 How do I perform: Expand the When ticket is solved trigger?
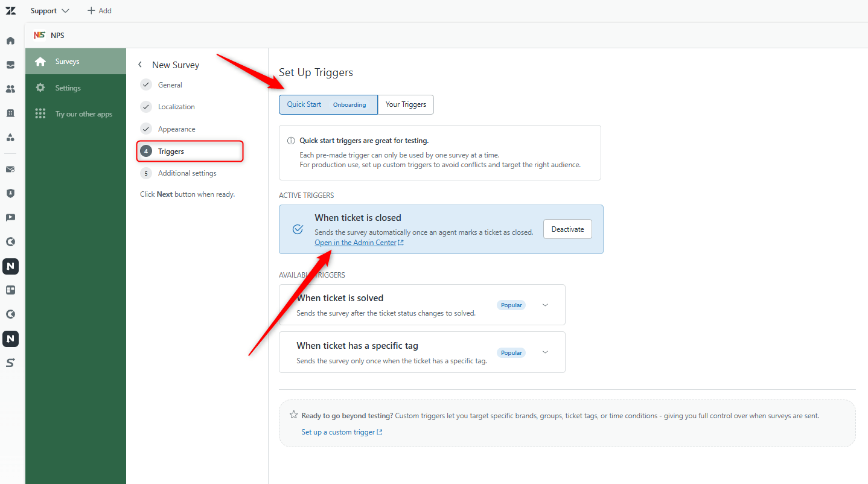[x=545, y=305]
